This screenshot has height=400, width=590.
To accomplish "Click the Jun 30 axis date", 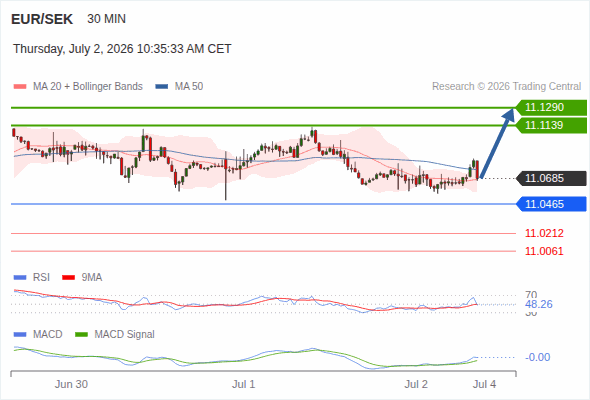I will [71, 384].
